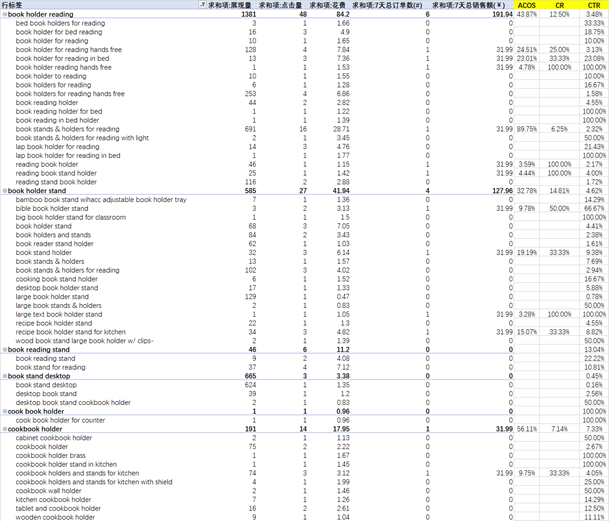Open the 行标签 row label filter dropdown

pyautogui.click(x=204, y=6)
